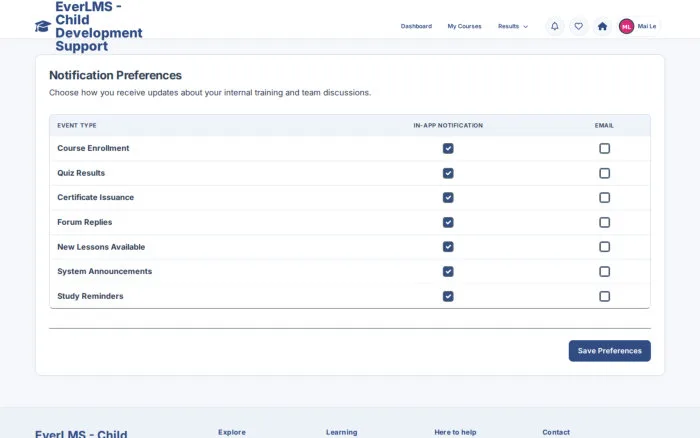Click the graduation cap logo icon

(43, 26)
